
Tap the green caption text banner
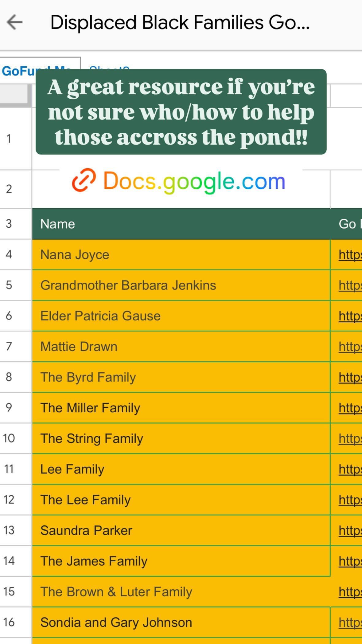click(x=181, y=112)
